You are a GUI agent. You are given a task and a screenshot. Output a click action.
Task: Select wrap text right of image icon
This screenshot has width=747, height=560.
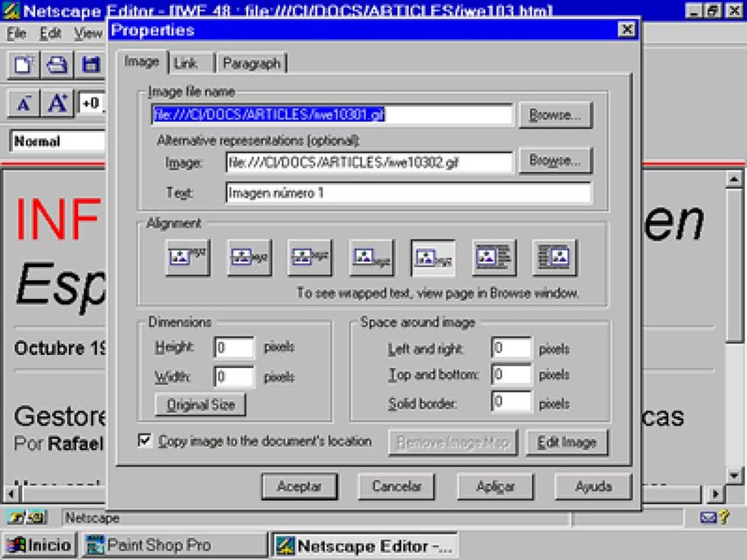tap(494, 257)
